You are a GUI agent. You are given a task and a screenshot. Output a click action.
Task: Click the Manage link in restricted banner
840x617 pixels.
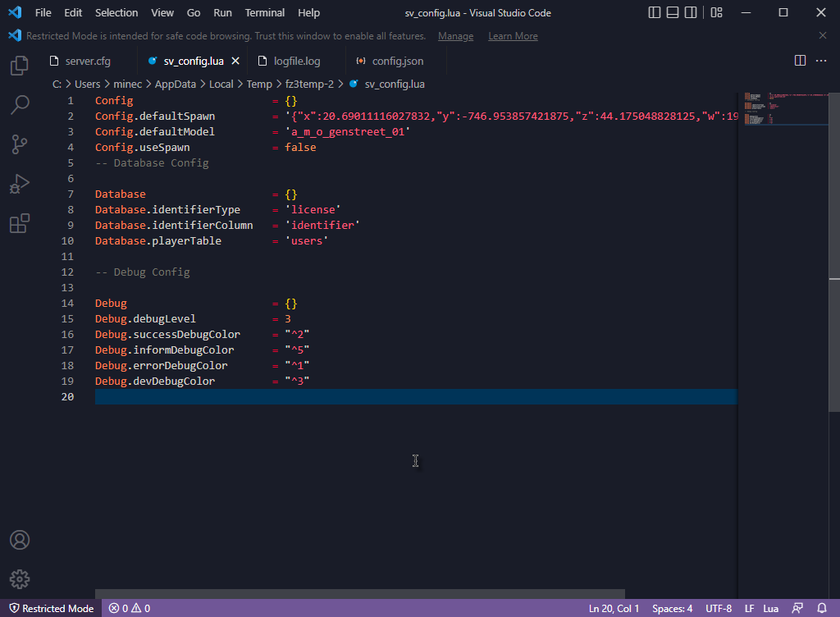pos(455,36)
